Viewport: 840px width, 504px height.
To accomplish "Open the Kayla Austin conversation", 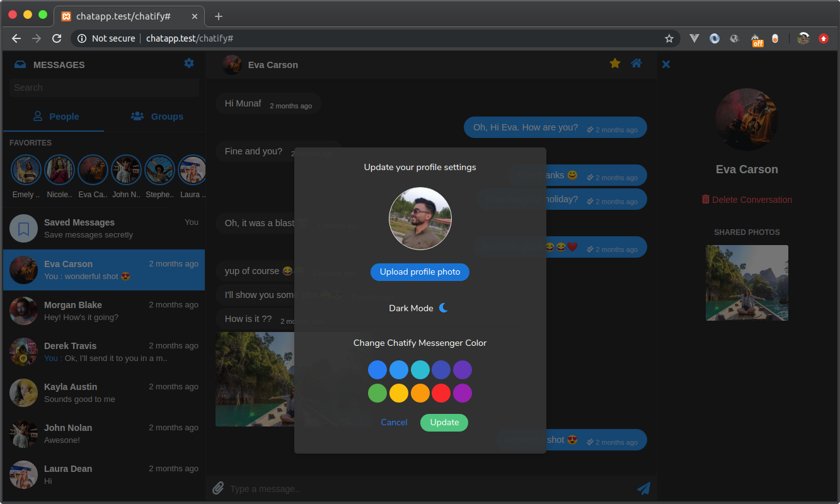I will click(x=104, y=392).
